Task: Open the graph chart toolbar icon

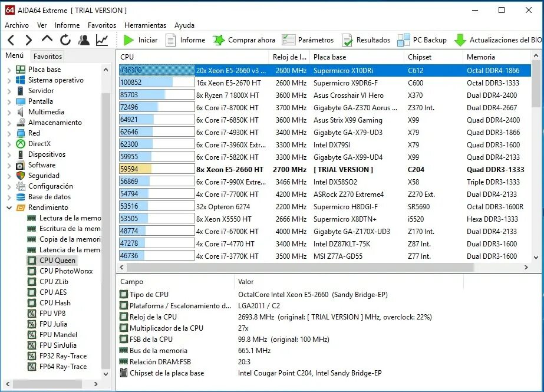Action: (102, 40)
